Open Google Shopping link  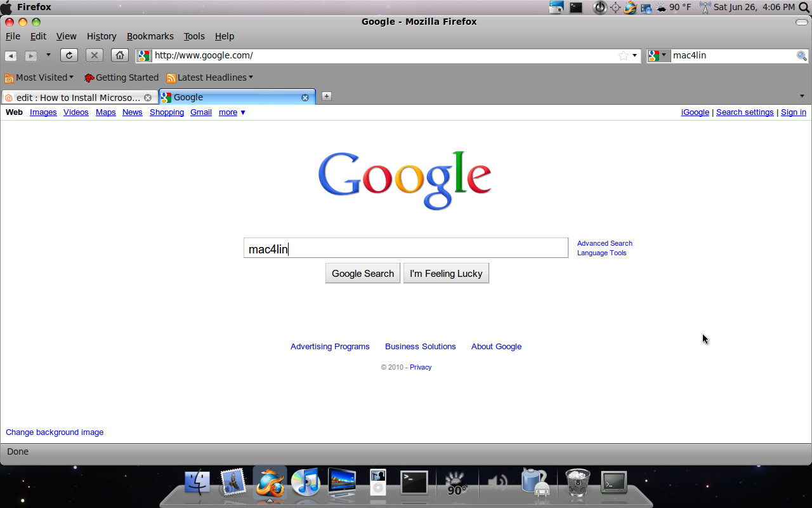click(167, 112)
